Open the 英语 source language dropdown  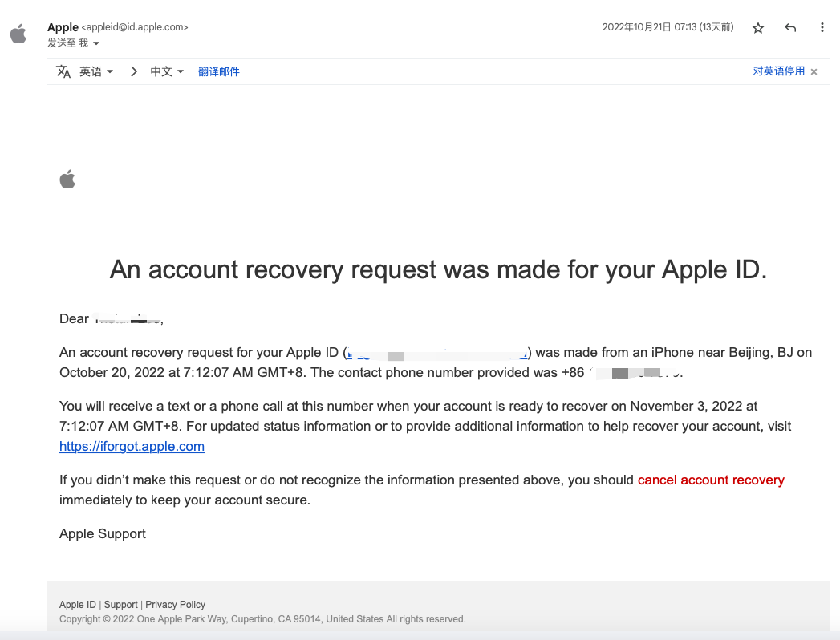pos(96,71)
